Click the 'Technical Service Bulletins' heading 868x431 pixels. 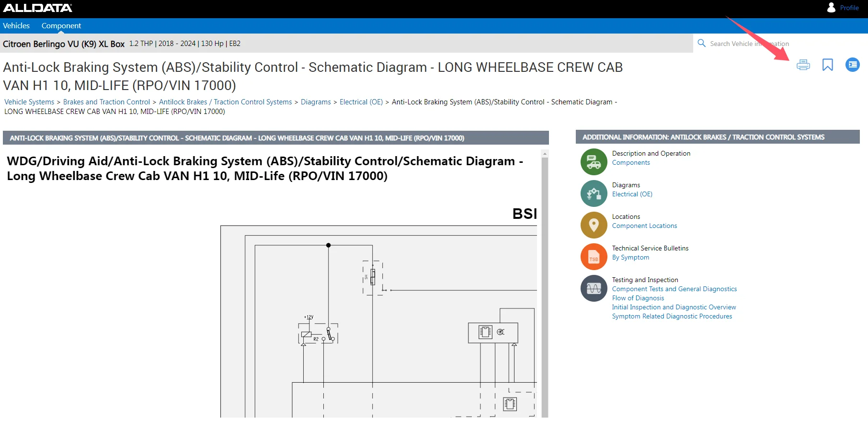[x=650, y=249]
